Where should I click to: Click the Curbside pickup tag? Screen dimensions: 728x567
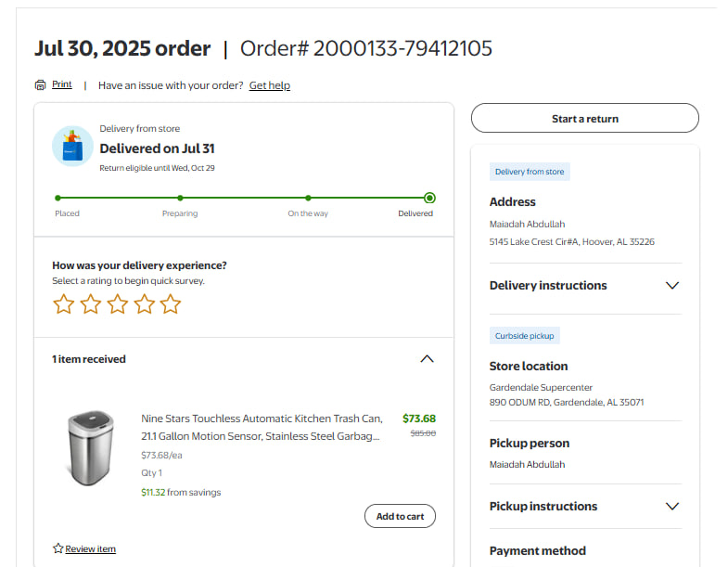click(x=525, y=336)
